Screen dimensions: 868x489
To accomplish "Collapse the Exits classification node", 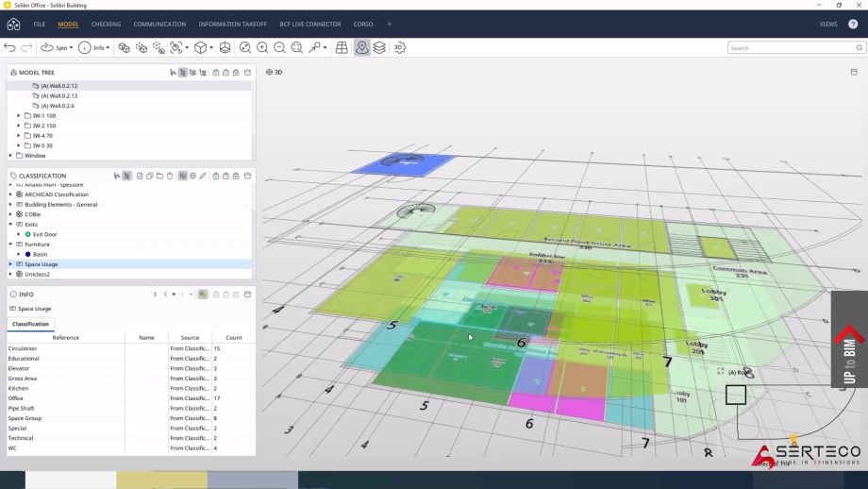I will 10,225.
